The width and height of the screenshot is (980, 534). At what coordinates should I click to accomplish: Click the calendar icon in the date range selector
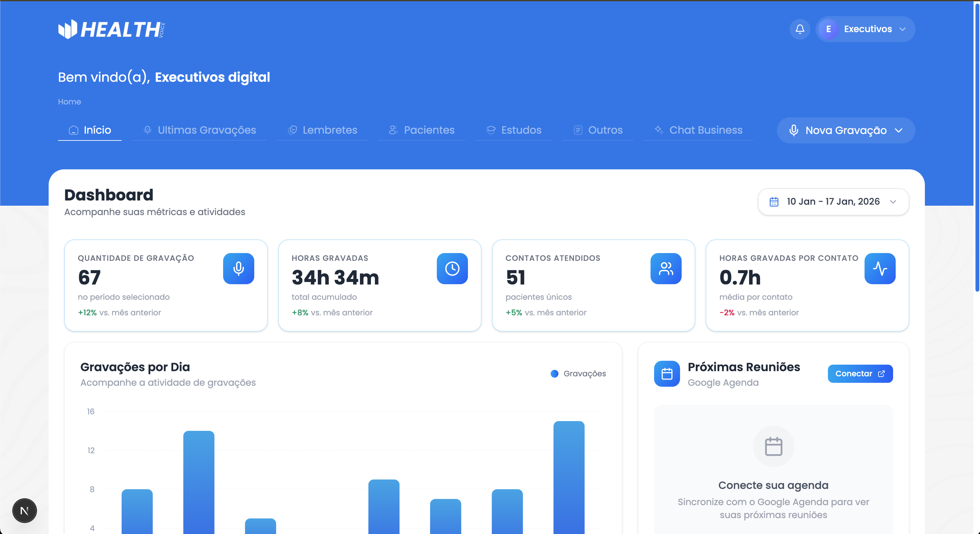tap(774, 202)
